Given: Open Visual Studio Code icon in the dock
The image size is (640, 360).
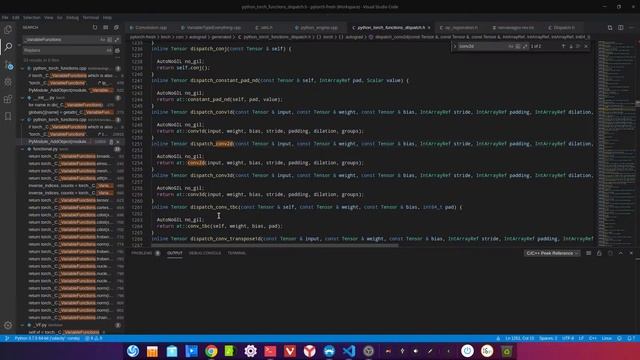Looking at the screenshot, I should click(x=349, y=351).
